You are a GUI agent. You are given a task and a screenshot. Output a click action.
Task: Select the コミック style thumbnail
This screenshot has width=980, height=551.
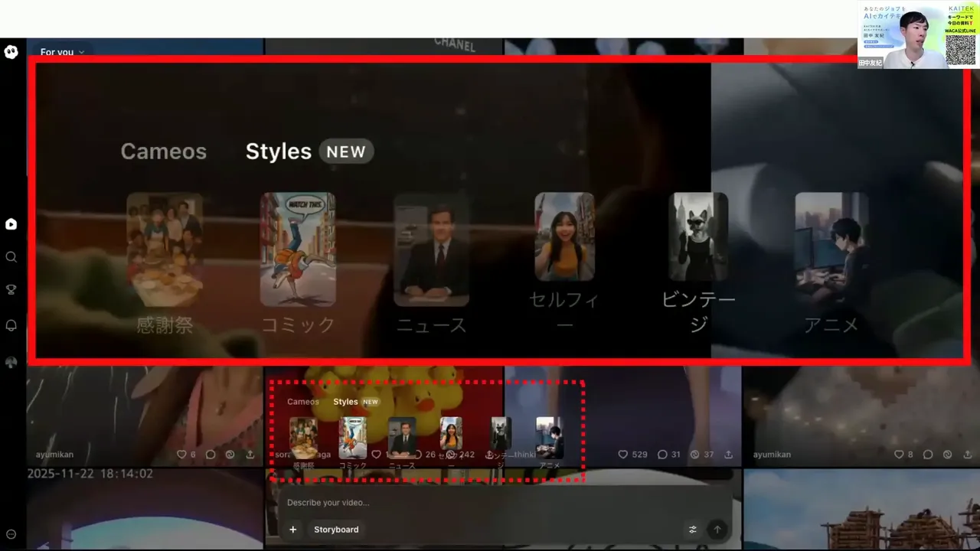(298, 249)
